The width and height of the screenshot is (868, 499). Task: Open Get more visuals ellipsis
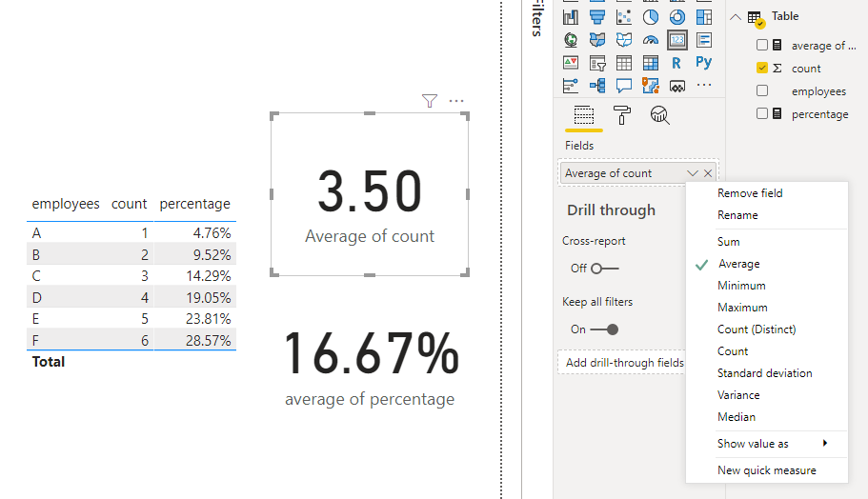[704, 85]
